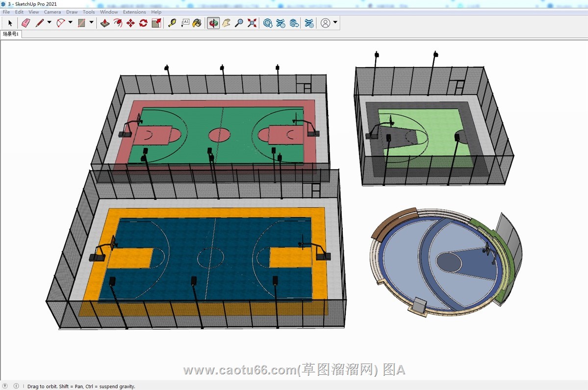Click Zoom Extents tool
Screen dimensions: 588x390
pos(252,23)
